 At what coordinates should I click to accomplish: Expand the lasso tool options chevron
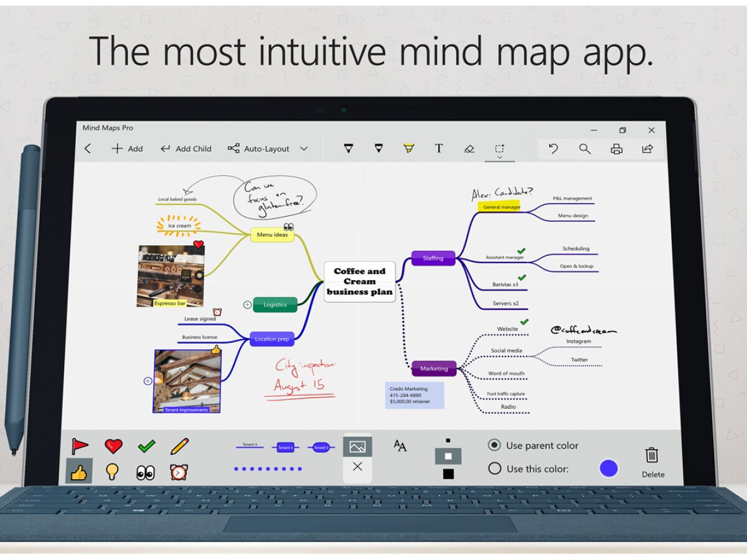click(x=499, y=158)
